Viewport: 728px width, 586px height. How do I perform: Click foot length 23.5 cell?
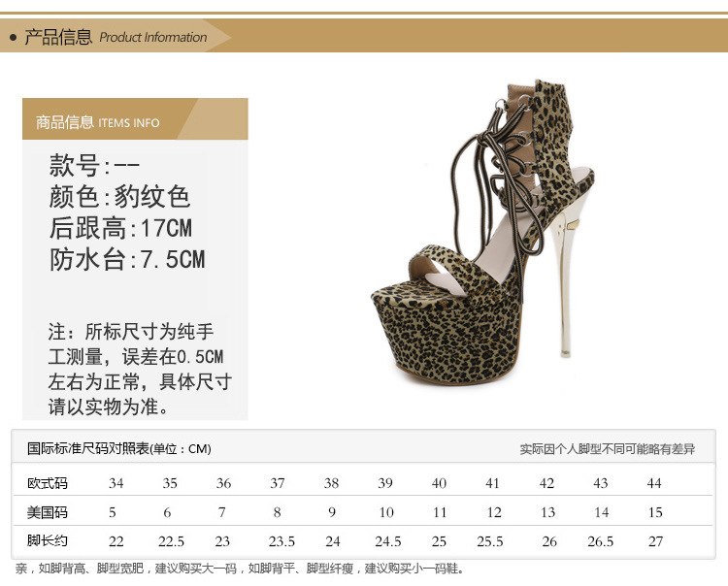[281, 541]
